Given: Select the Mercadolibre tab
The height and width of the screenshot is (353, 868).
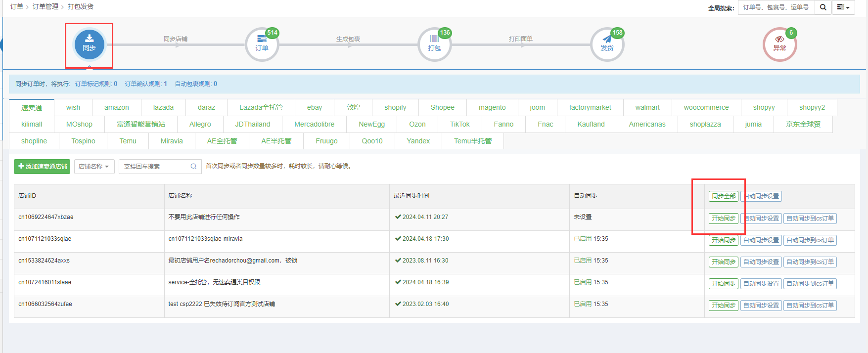Looking at the screenshot, I should [x=315, y=124].
